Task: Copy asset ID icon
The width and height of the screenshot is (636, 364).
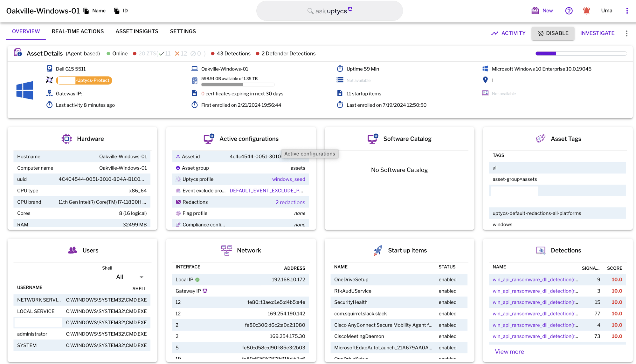Action: (x=117, y=11)
